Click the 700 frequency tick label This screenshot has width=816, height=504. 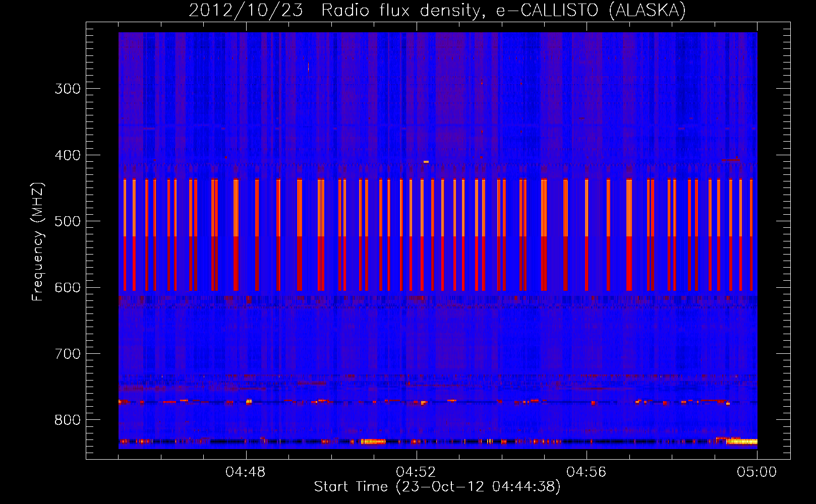pos(68,354)
